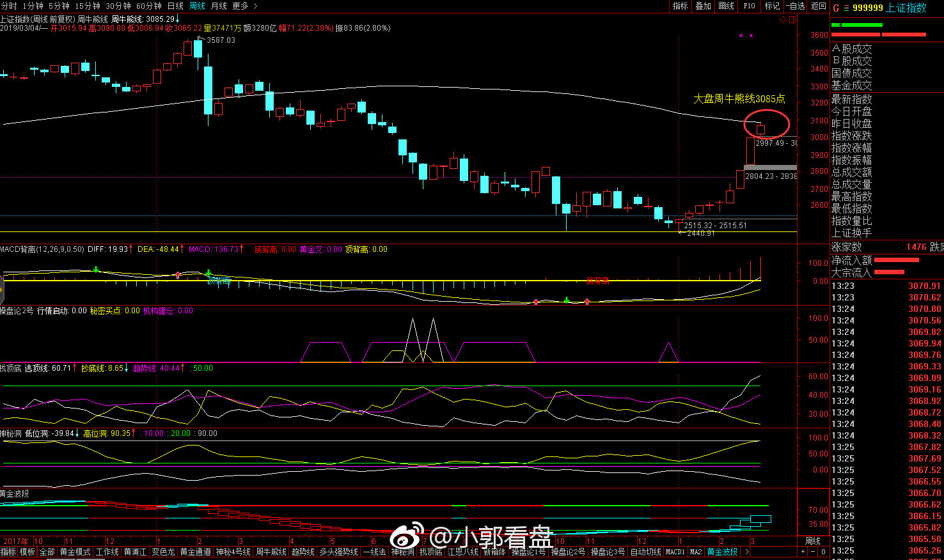
Task: Switch to 月线 monthly chart
Action: click(x=219, y=6)
